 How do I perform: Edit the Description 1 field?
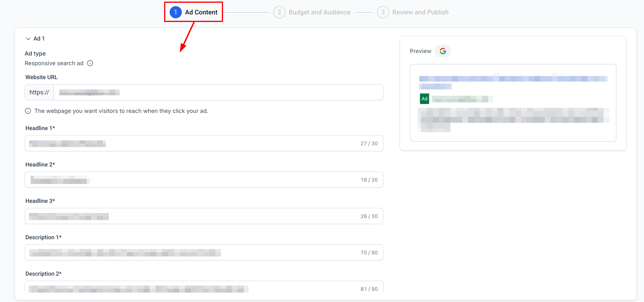(x=204, y=253)
